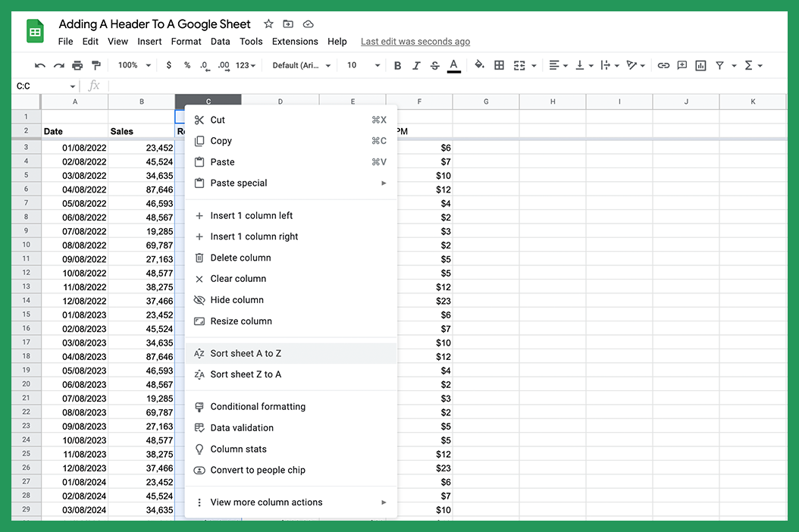Open the text color picker
The height and width of the screenshot is (532, 799).
pyautogui.click(x=453, y=66)
